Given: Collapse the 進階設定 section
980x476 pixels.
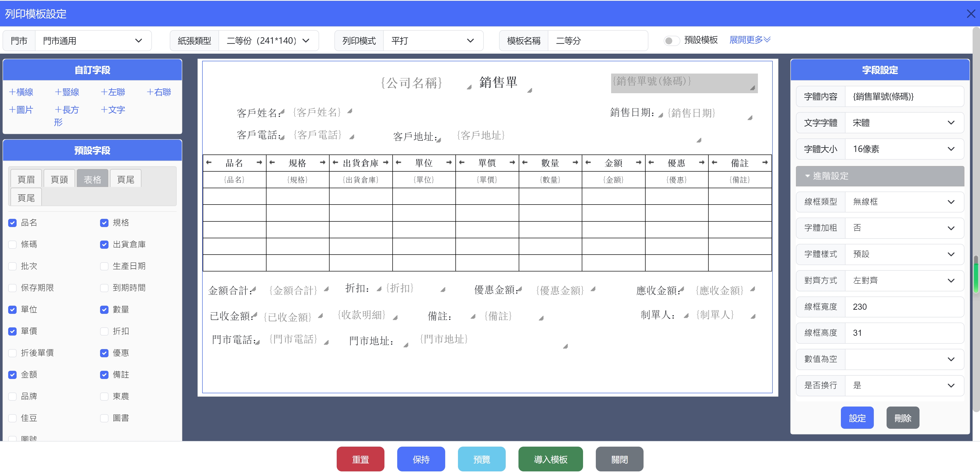Looking at the screenshot, I should tap(880, 176).
